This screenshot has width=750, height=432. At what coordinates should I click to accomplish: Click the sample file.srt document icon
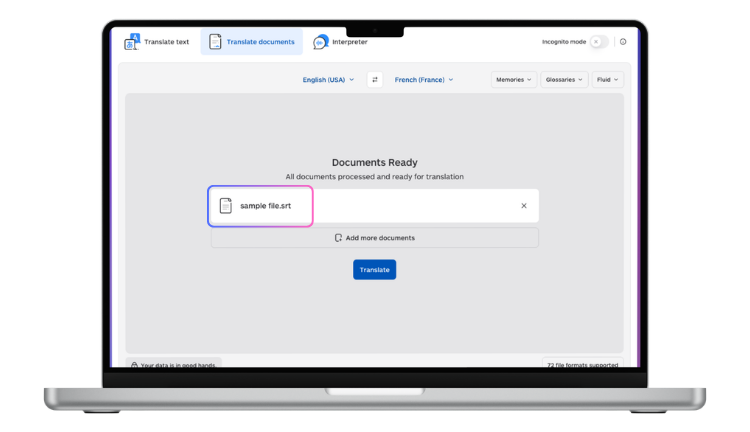pyautogui.click(x=226, y=206)
